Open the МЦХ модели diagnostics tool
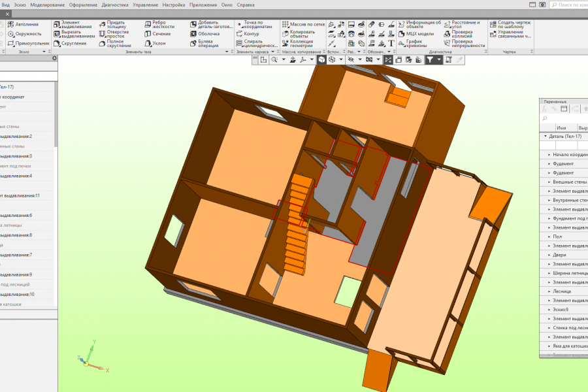Viewport: 588px width, 392px height. click(x=416, y=34)
